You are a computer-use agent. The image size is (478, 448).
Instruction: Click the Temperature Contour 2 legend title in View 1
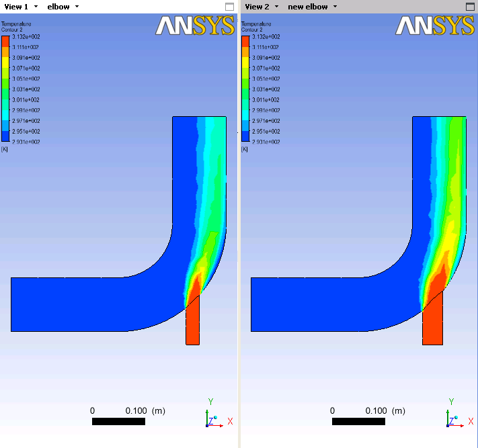click(x=16, y=26)
